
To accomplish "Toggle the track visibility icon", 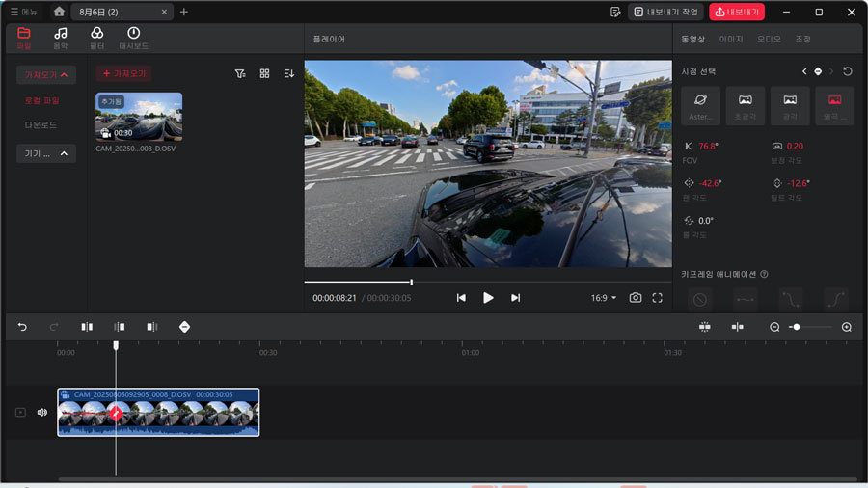I will click(20, 413).
